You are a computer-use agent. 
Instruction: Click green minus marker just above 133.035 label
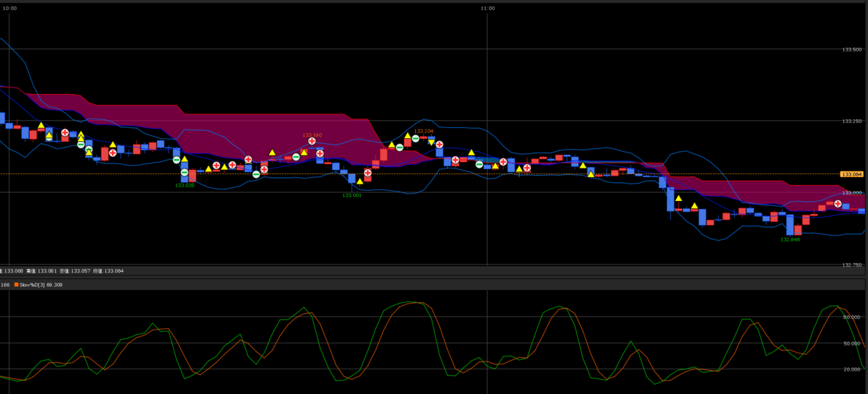pyautogui.click(x=184, y=173)
